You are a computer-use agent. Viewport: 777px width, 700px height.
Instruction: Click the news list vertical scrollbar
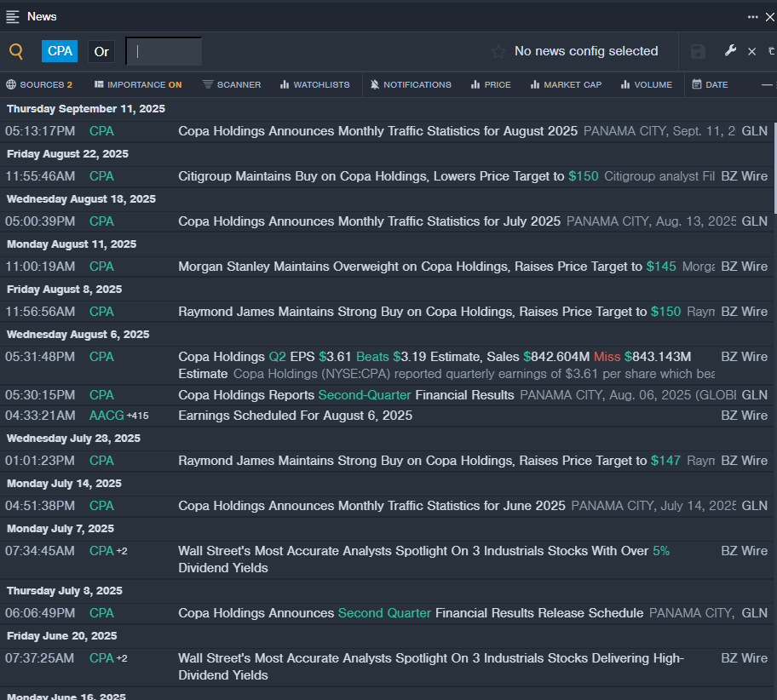(x=774, y=170)
